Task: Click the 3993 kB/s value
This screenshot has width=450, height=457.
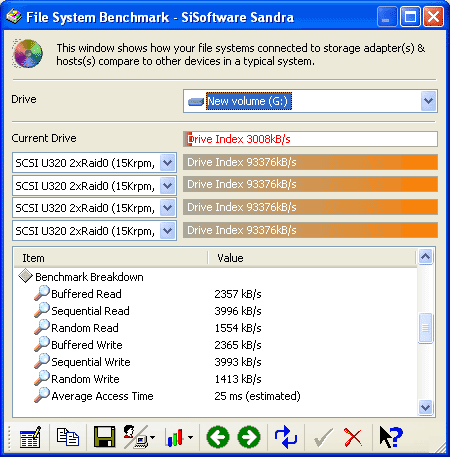Action: tap(238, 362)
